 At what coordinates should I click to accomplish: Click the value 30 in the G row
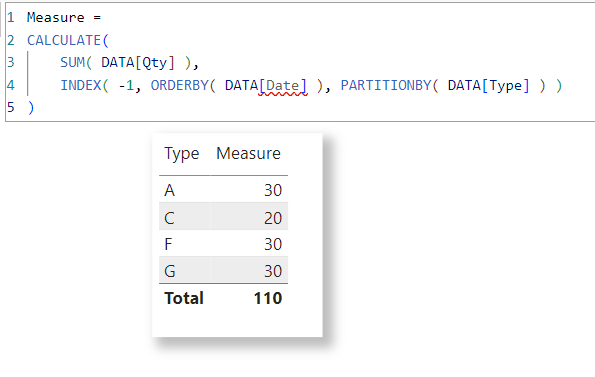273,271
